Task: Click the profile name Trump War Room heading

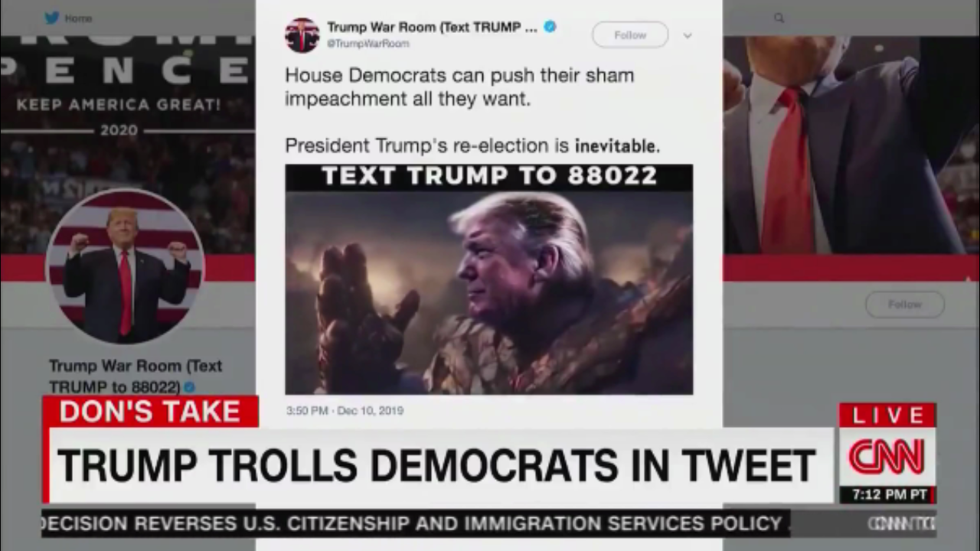Action: click(x=136, y=376)
